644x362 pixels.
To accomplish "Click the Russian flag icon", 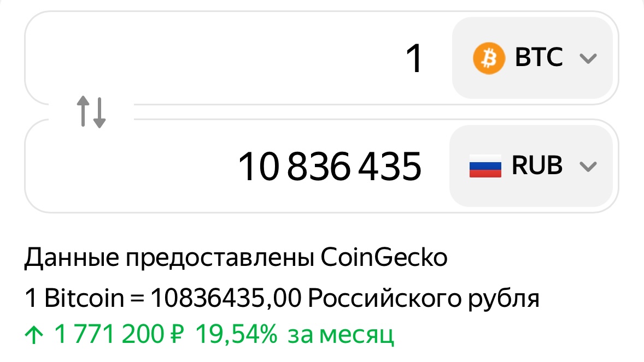I will [x=485, y=166].
